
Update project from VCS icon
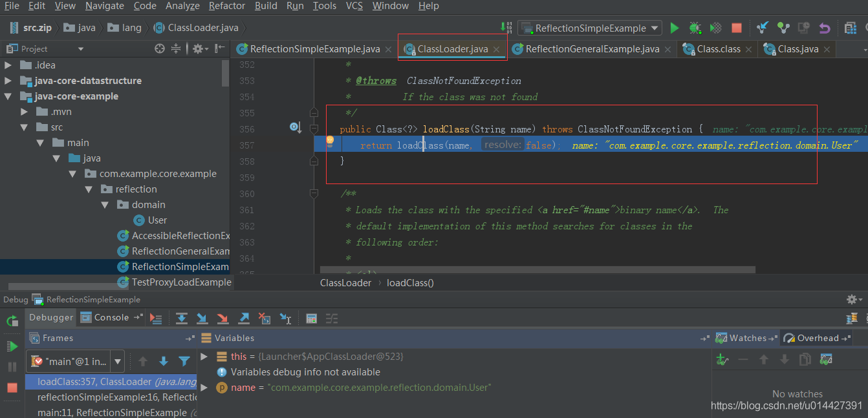763,28
